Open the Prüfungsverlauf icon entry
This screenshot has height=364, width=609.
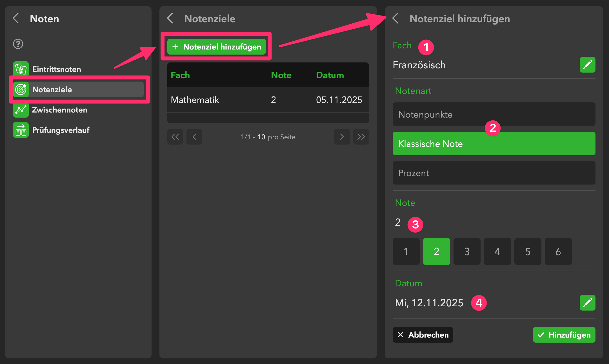(21, 130)
